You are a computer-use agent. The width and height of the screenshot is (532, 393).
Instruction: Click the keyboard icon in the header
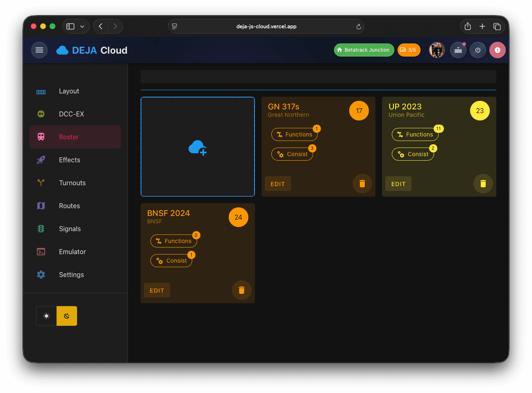click(x=458, y=50)
